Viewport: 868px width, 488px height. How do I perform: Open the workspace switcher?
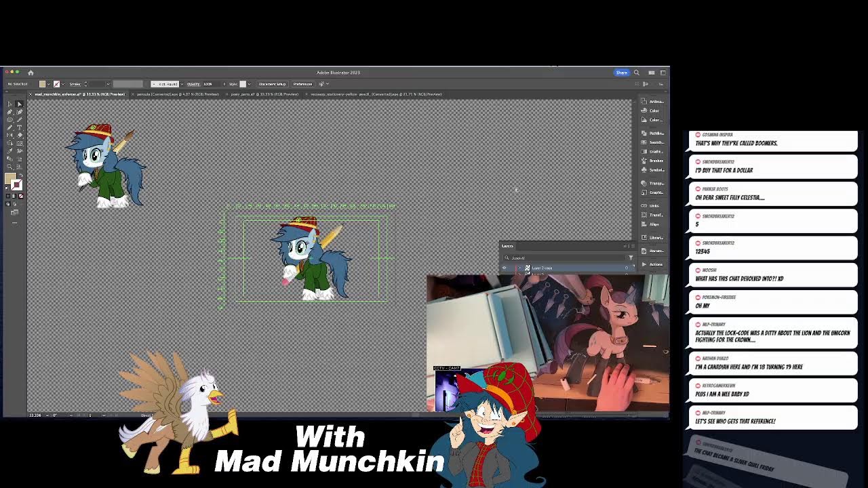[x=663, y=73]
